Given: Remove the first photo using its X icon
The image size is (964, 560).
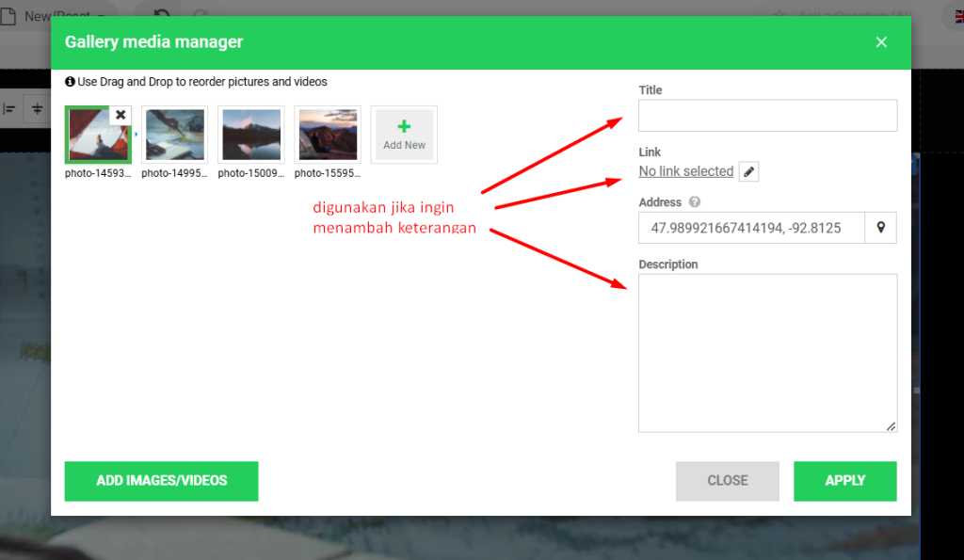Looking at the screenshot, I should click(120, 115).
